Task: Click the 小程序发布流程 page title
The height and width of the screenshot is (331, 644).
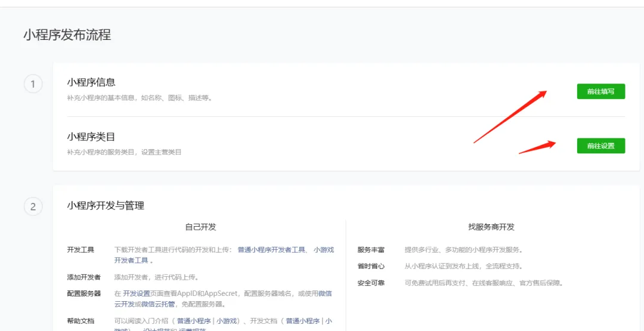Action: tap(67, 35)
